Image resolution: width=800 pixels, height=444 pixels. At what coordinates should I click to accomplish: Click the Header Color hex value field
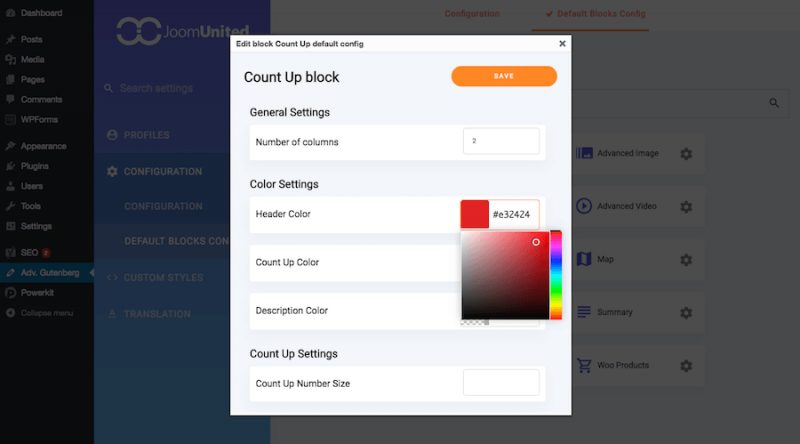pos(514,214)
